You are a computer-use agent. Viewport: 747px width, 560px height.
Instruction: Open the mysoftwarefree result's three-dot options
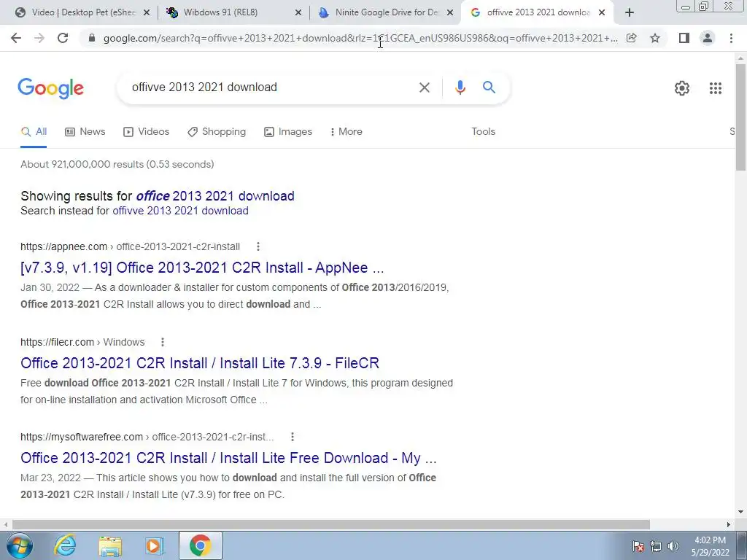[293, 437]
